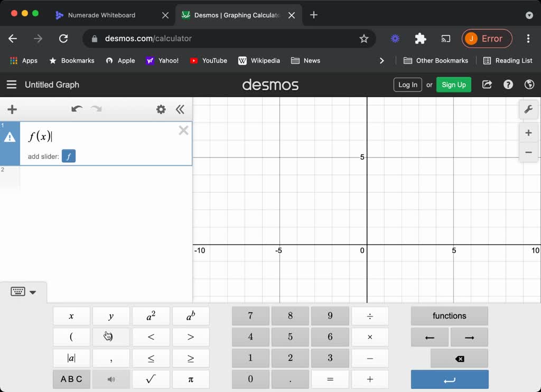
Task: Reload the Desmos page
Action: 63,39
